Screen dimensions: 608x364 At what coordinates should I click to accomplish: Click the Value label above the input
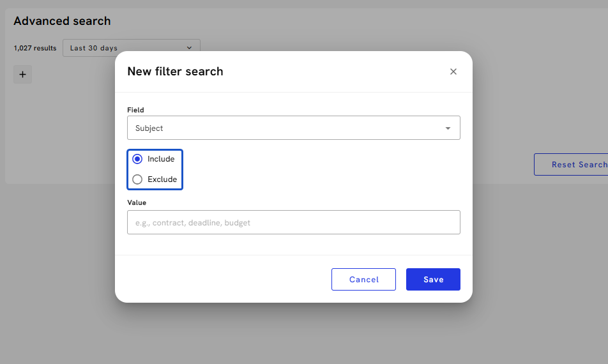137,202
